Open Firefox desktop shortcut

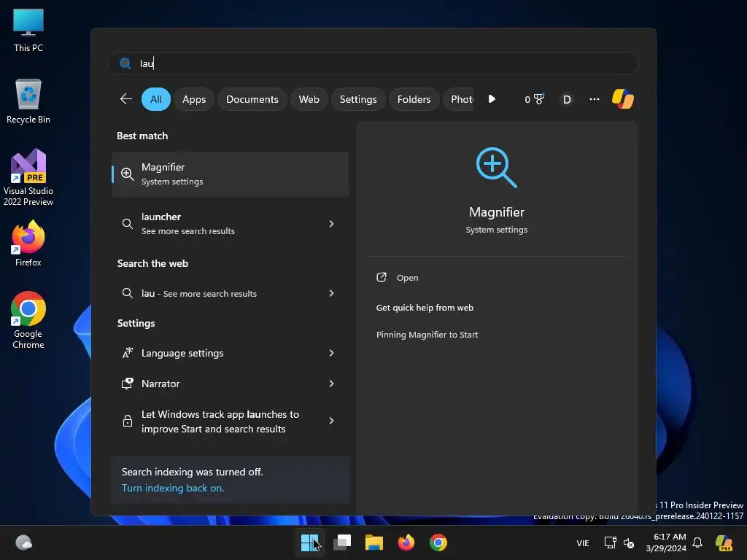click(x=28, y=244)
